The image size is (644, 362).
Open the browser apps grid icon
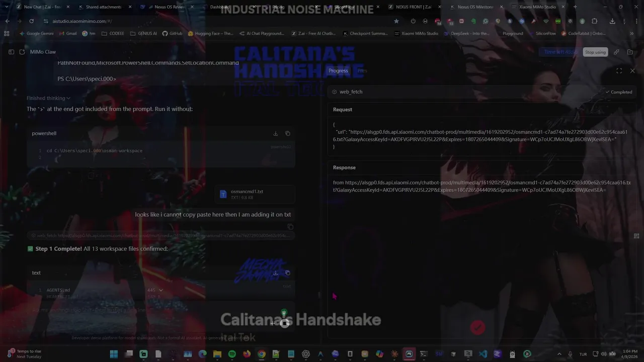pos(7,34)
